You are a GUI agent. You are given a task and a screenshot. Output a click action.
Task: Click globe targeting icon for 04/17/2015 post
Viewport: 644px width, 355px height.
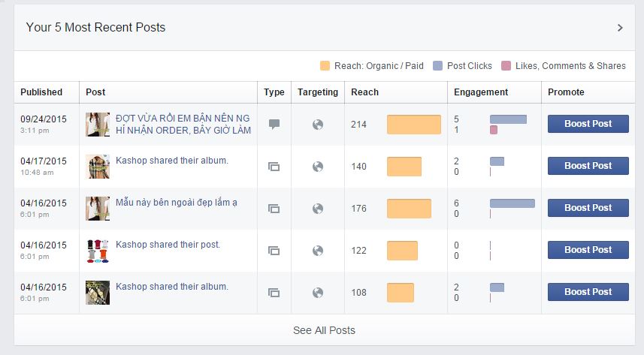(318, 167)
